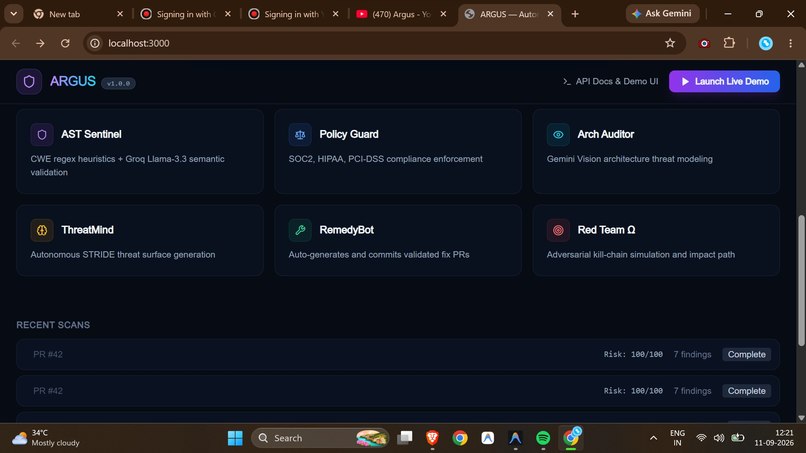Close the Argus YouTube tab
The height and width of the screenshot is (453, 806).
[443, 14]
